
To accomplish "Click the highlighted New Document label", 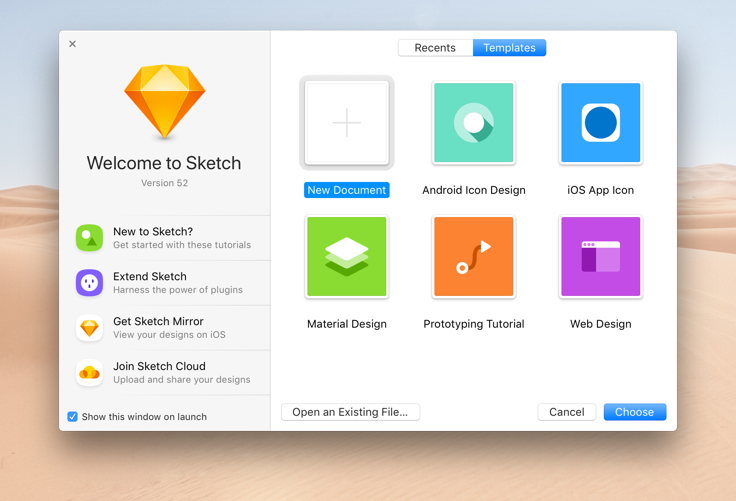I will [x=347, y=190].
